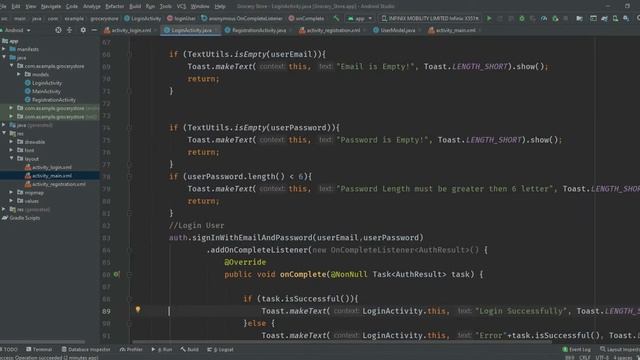Expand Gradle Scripts node

click(x=21, y=218)
